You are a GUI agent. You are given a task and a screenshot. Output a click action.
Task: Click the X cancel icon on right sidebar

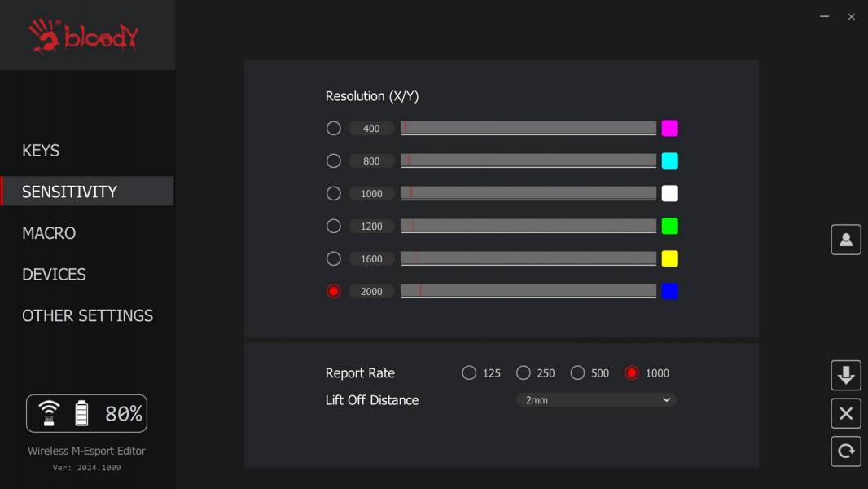click(x=846, y=413)
